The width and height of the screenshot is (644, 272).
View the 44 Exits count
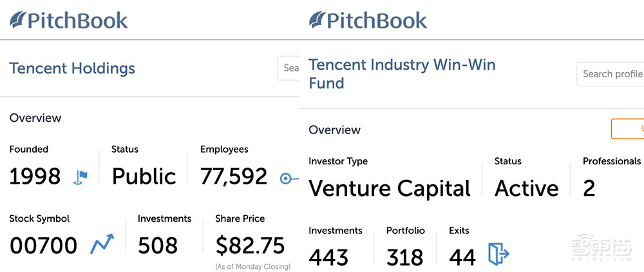pos(462,257)
